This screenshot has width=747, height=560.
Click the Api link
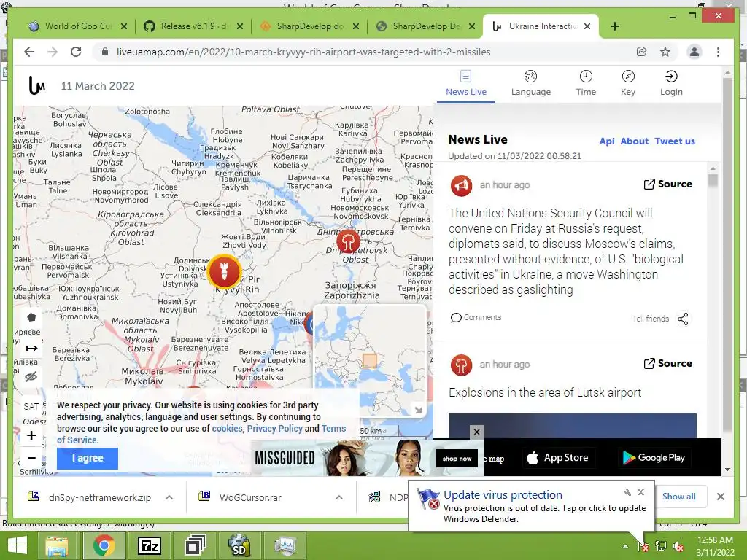(x=606, y=141)
